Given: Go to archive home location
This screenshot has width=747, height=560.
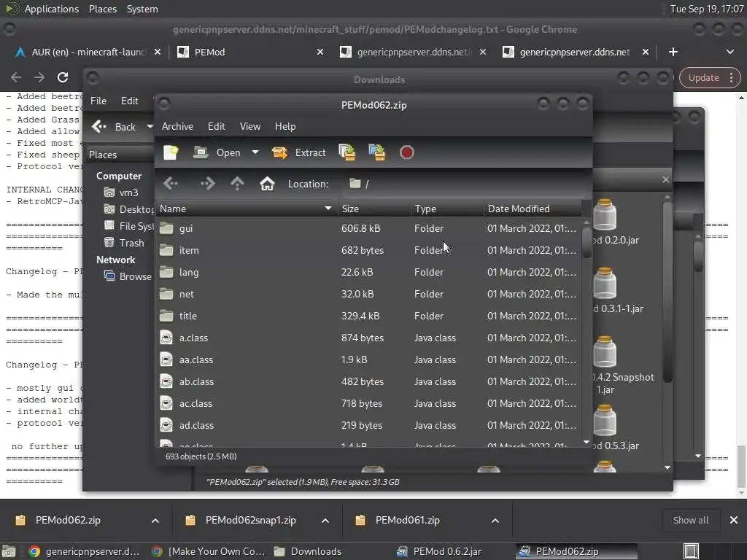Looking at the screenshot, I should pos(267,183).
